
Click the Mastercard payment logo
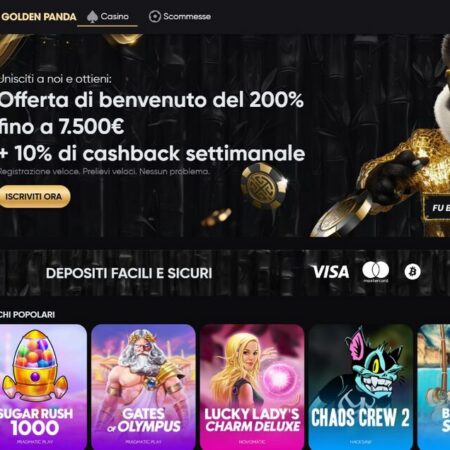(376, 272)
